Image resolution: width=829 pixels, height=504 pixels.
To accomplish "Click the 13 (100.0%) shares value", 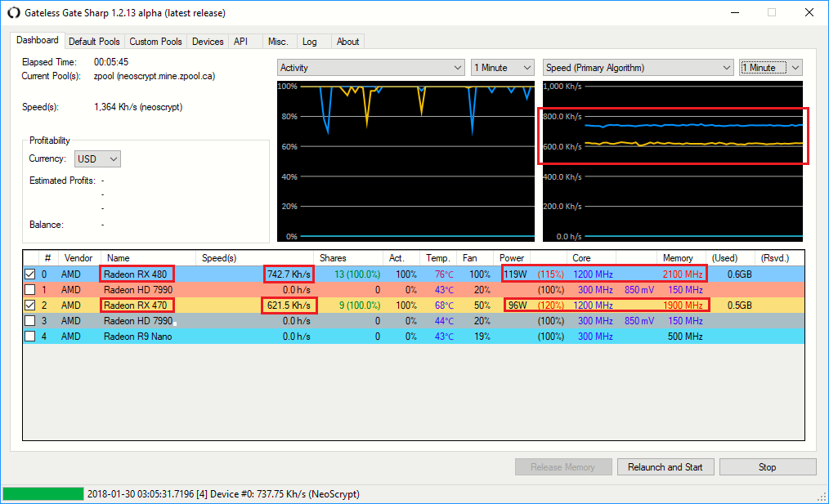I will click(357, 274).
